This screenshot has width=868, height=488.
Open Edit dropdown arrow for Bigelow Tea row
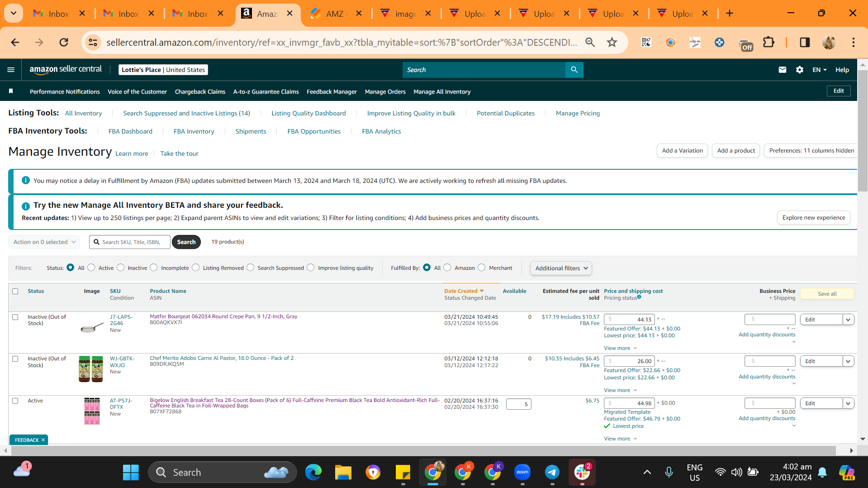(x=849, y=403)
